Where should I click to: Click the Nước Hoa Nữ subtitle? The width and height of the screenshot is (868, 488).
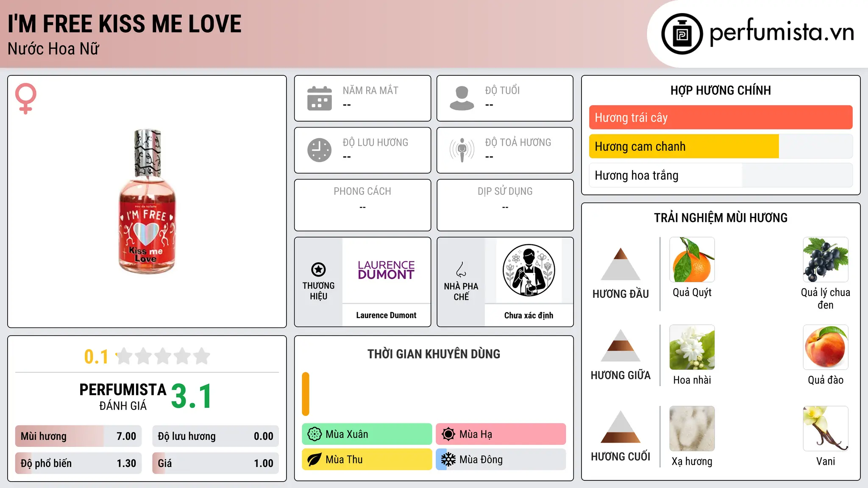tap(53, 49)
